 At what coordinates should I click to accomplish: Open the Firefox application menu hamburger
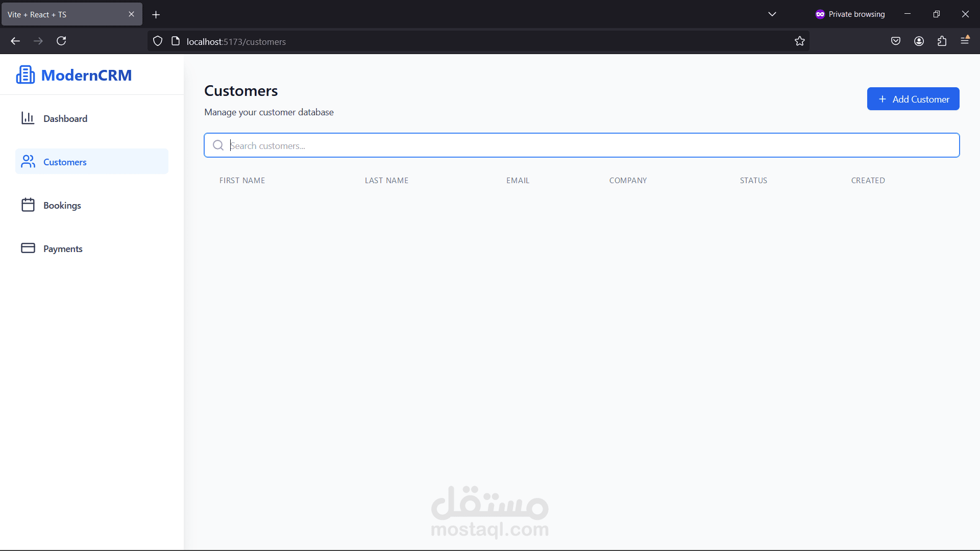pyautogui.click(x=965, y=41)
